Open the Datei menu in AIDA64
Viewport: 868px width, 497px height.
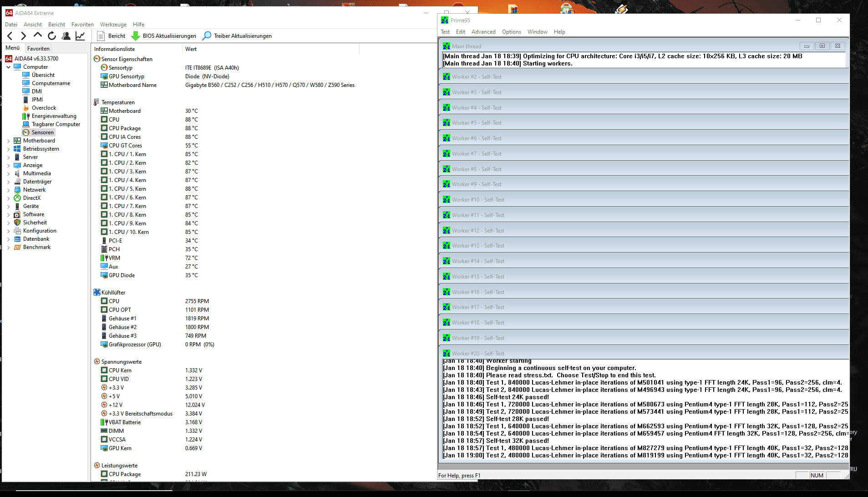[x=11, y=25]
